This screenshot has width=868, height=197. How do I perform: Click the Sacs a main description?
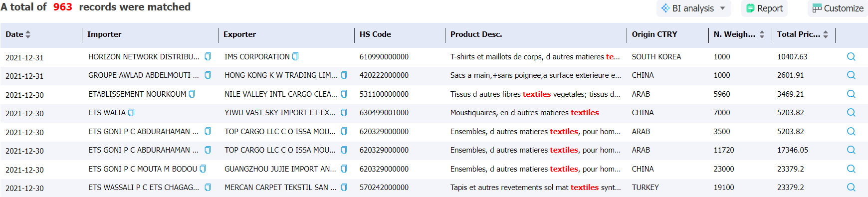536,75
